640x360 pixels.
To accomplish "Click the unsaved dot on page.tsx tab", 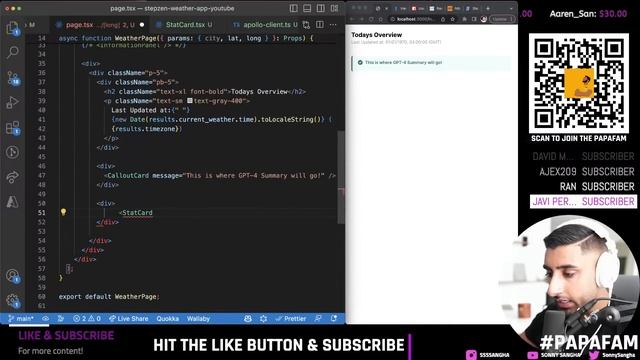I will (142, 25).
